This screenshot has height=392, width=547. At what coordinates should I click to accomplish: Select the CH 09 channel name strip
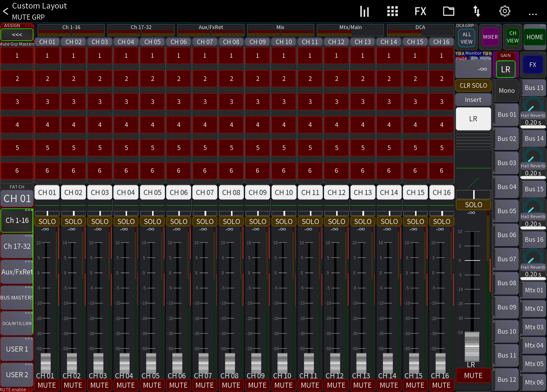click(x=258, y=193)
